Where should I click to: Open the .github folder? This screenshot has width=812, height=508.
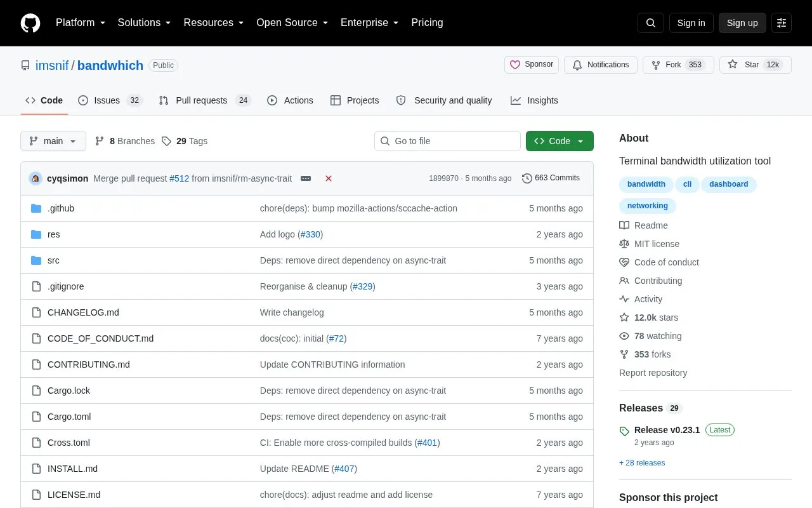pyautogui.click(x=61, y=208)
